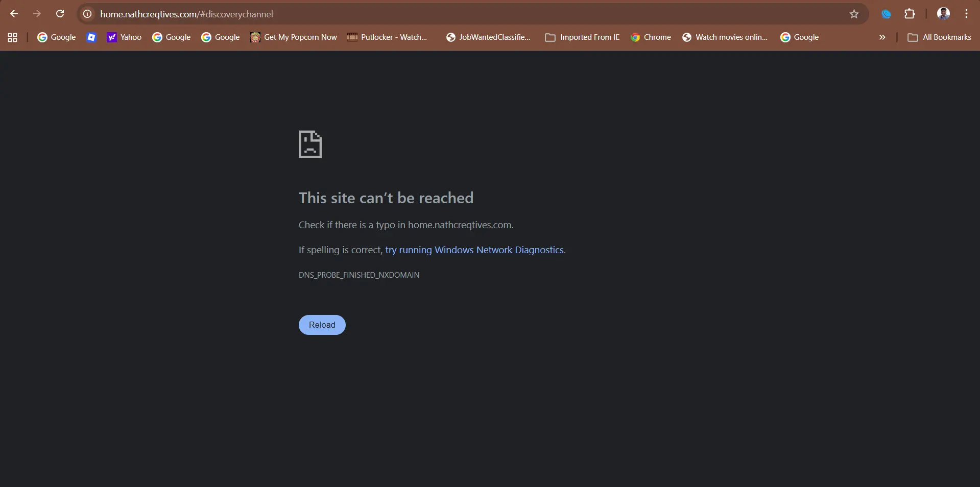The width and height of the screenshot is (980, 487).
Task: Expand the Imported From IE folder
Action: pyautogui.click(x=582, y=37)
